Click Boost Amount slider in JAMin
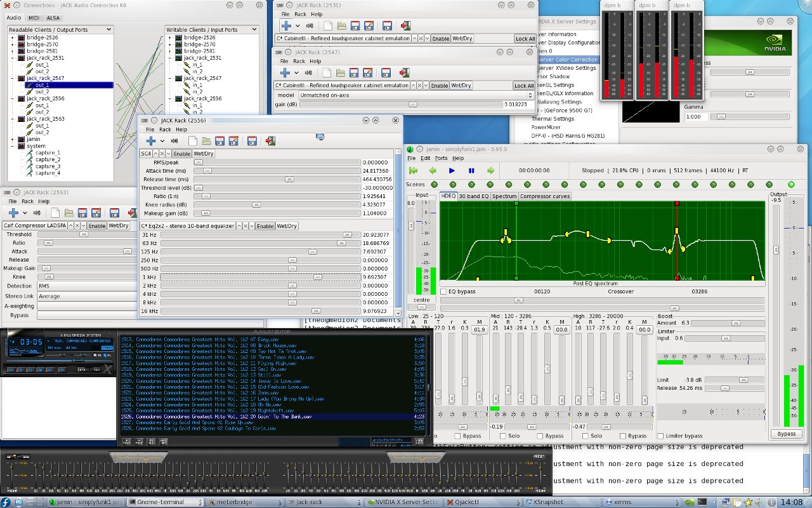Viewport: 812px width, 508px height. [728, 323]
